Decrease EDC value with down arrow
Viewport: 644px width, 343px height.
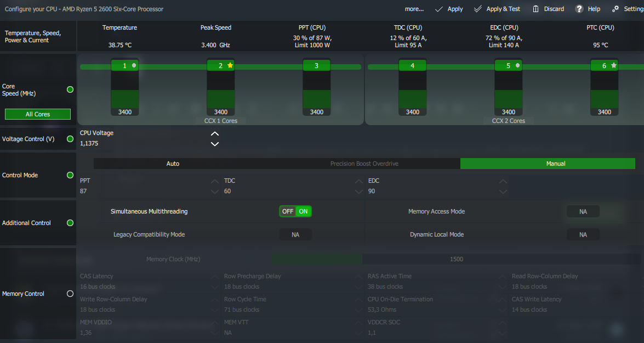[503, 192]
